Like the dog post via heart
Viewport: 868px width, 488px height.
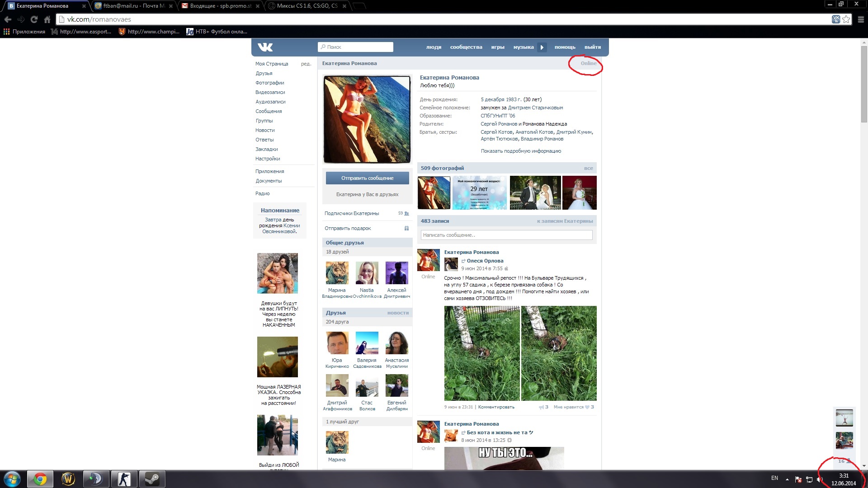click(x=587, y=407)
